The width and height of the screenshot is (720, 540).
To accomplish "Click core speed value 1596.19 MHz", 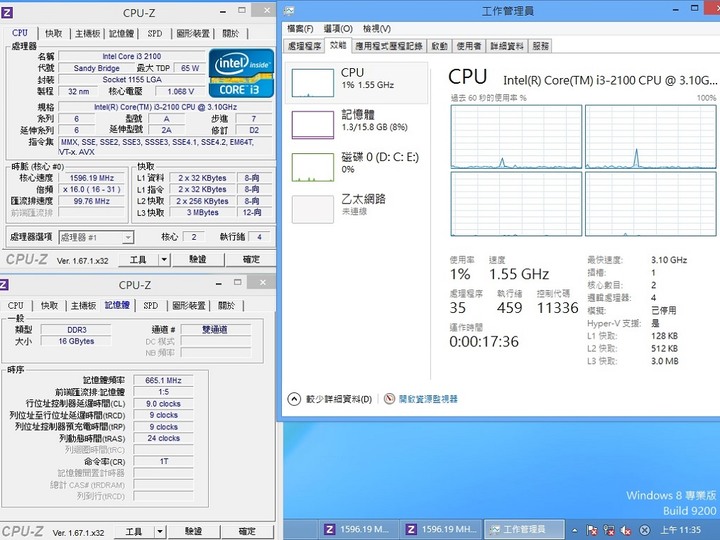I will click(x=92, y=178).
